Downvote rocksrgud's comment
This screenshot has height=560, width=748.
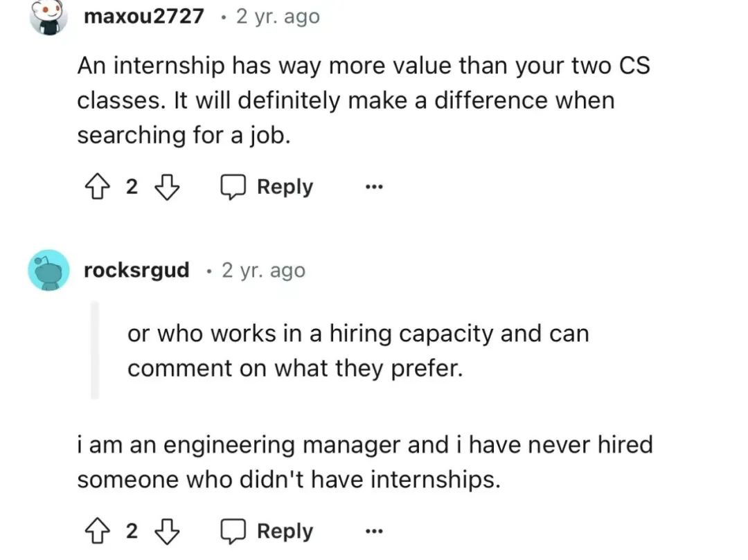coord(168,532)
